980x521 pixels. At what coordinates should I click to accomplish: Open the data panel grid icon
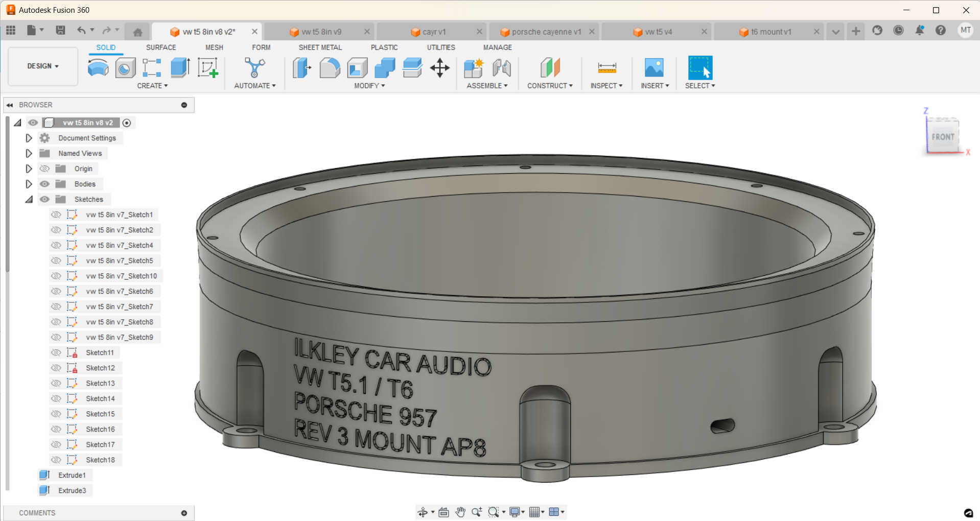[x=11, y=31]
